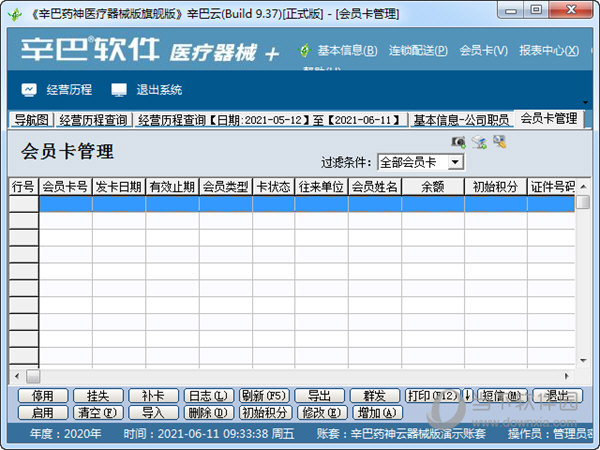The height and width of the screenshot is (450, 600).
Task: Click the 增加(A) button
Action: tap(378, 412)
